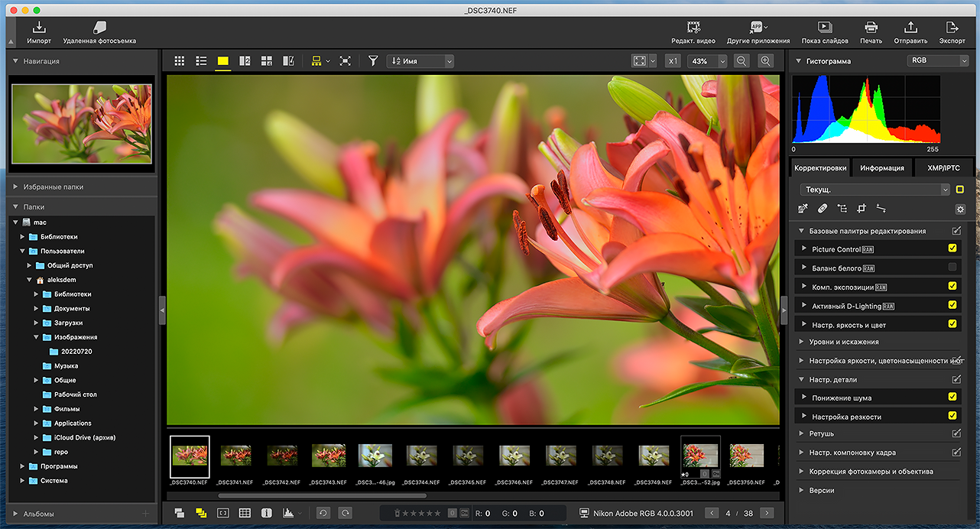
Task: Disable the Понижение шума checkbox
Action: [952, 397]
